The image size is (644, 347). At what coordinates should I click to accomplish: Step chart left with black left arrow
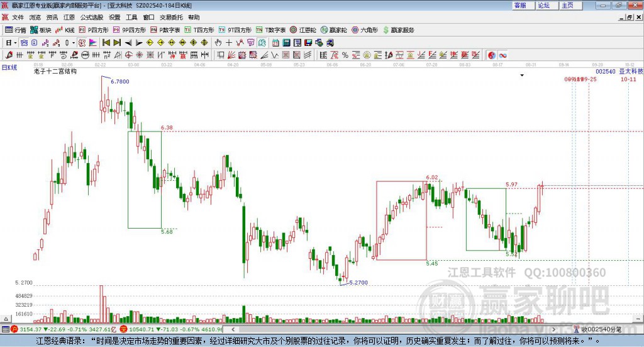point(128,43)
